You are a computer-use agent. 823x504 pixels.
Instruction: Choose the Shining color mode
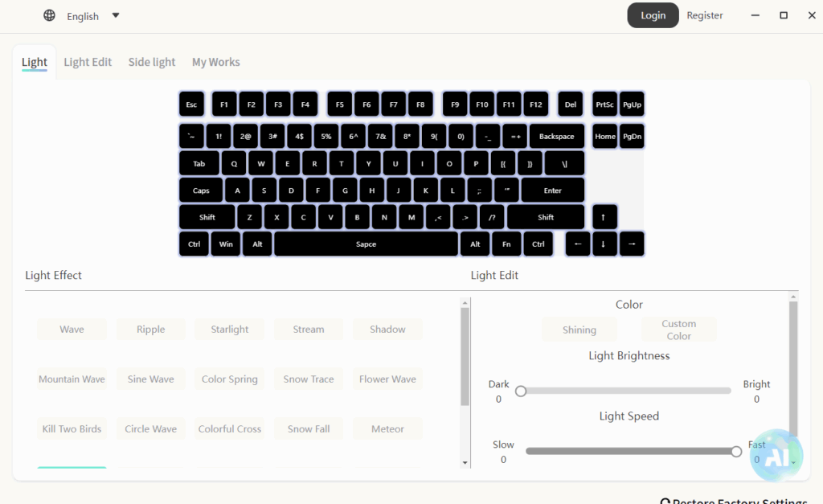579,330
